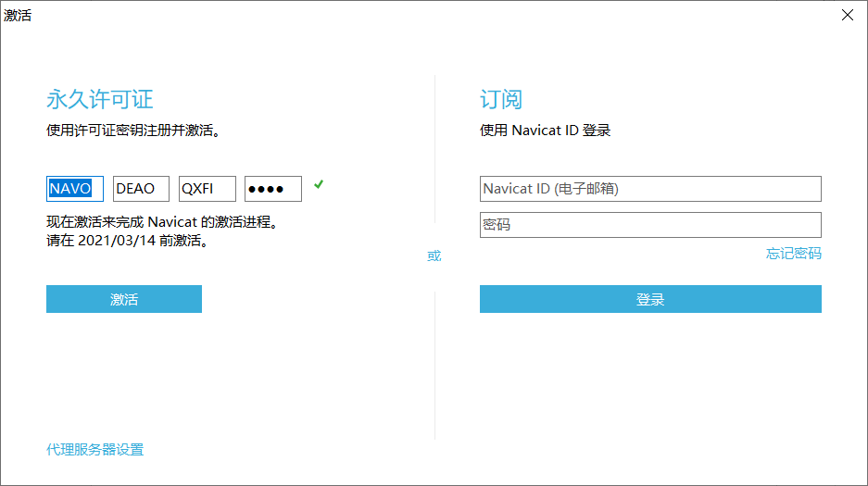Click the green checkmark validation icon
The width and height of the screenshot is (868, 486).
(319, 185)
